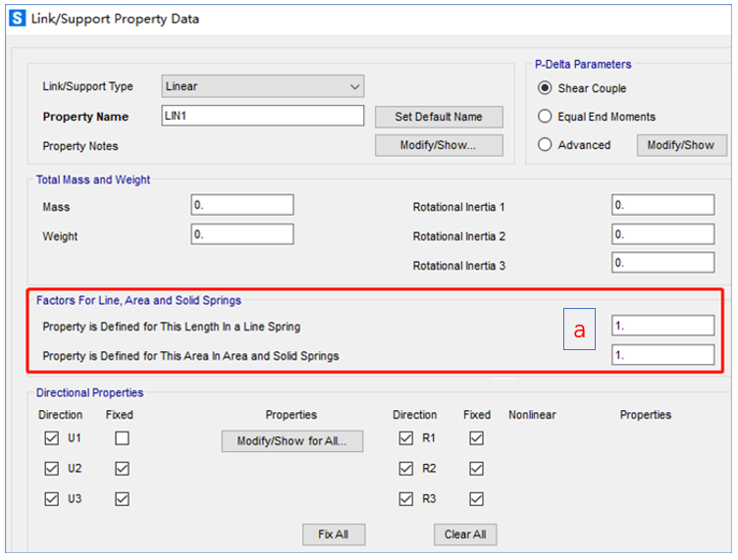The height and width of the screenshot is (560, 738).
Task: Click the Weight value field
Action: click(x=242, y=234)
